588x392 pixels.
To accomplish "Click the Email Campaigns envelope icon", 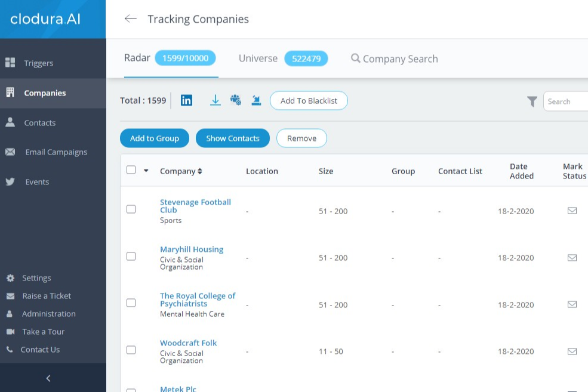I will 10,152.
